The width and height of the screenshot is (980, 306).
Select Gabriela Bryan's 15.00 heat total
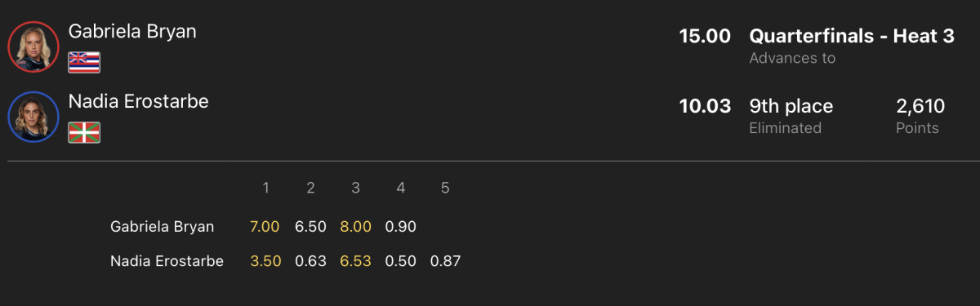(705, 36)
